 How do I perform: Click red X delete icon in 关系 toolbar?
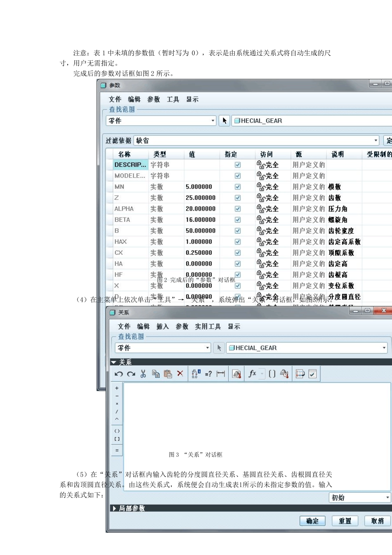180,374
